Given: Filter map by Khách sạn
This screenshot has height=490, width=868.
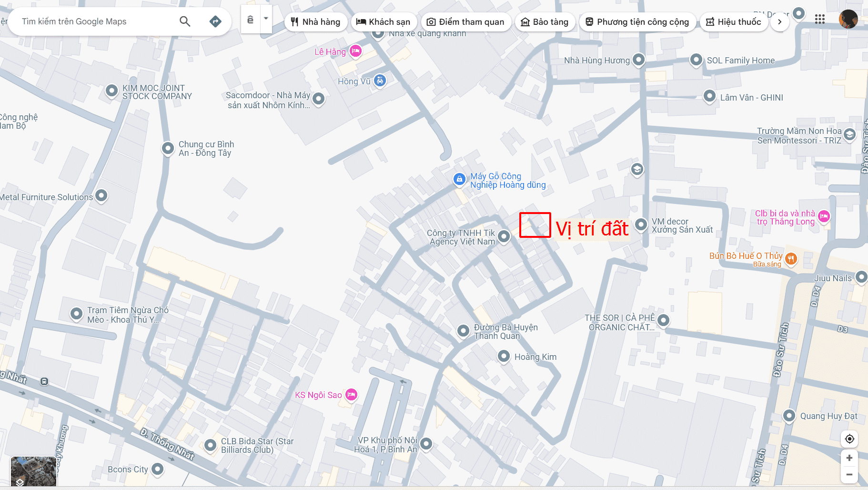Looking at the screenshot, I should 384,22.
